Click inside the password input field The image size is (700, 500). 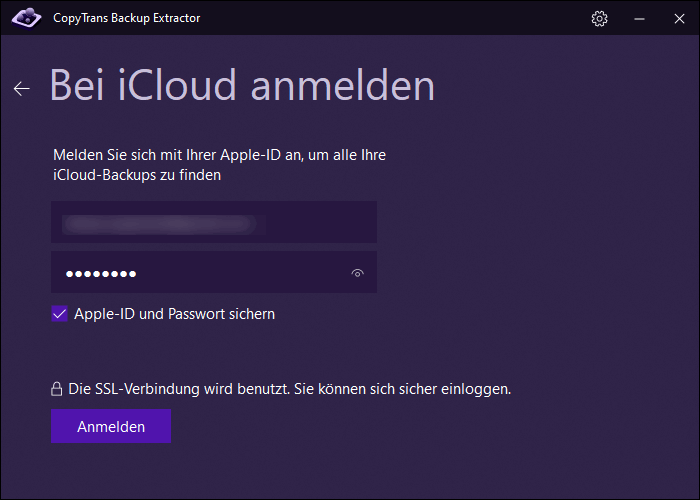click(214, 272)
